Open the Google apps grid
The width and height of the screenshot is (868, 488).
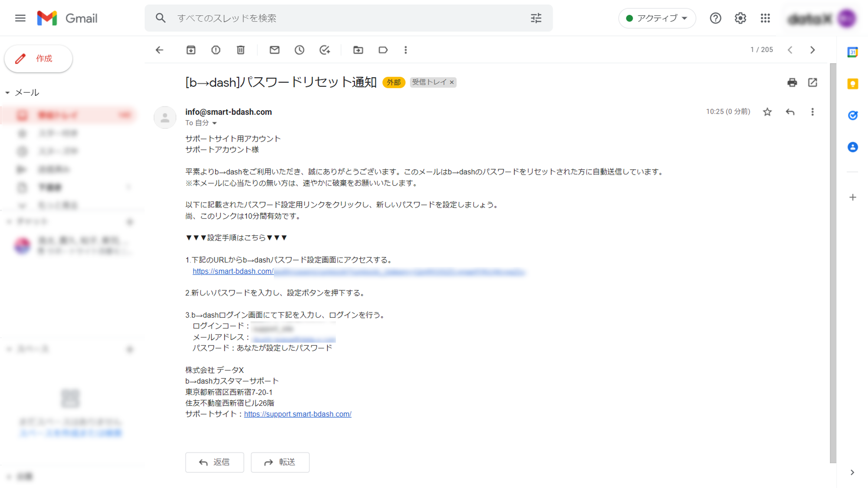click(765, 18)
